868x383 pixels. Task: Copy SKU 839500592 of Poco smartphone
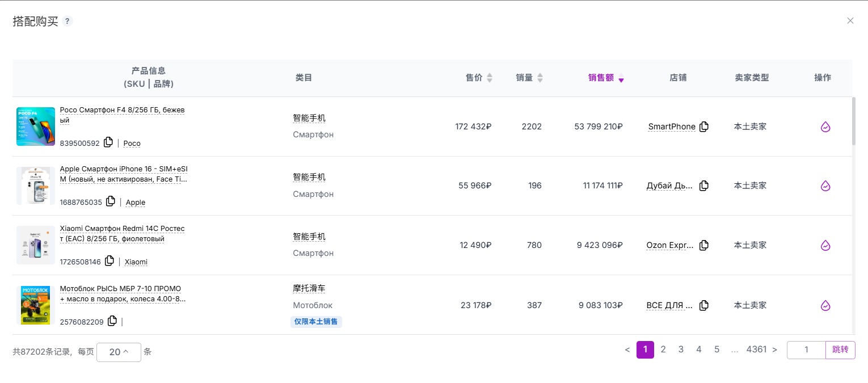108,142
